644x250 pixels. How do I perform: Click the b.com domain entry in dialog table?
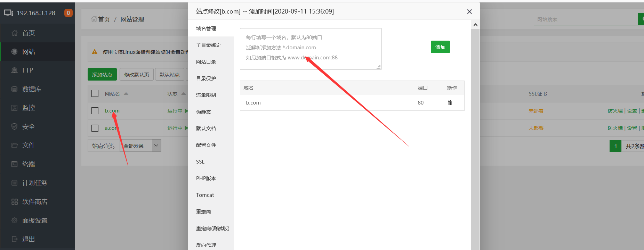point(253,103)
